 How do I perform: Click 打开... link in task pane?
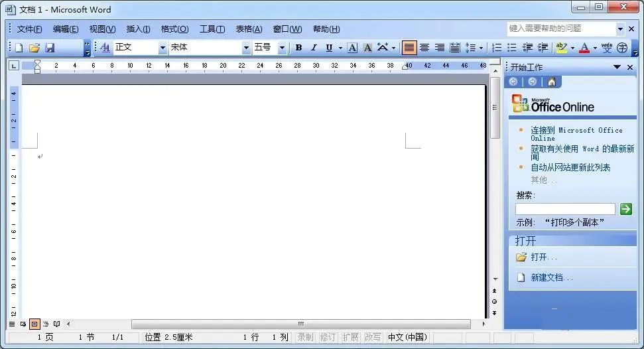[x=544, y=257]
